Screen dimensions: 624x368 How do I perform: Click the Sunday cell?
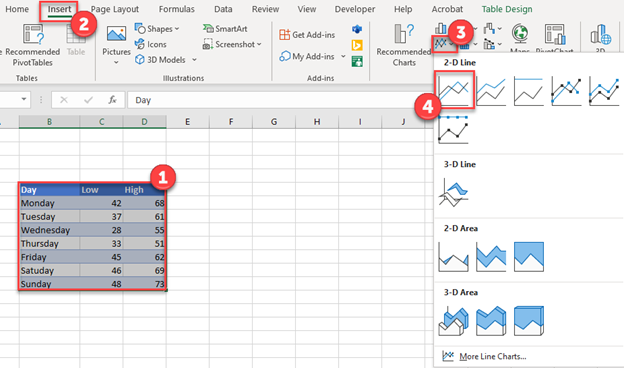[x=49, y=284]
